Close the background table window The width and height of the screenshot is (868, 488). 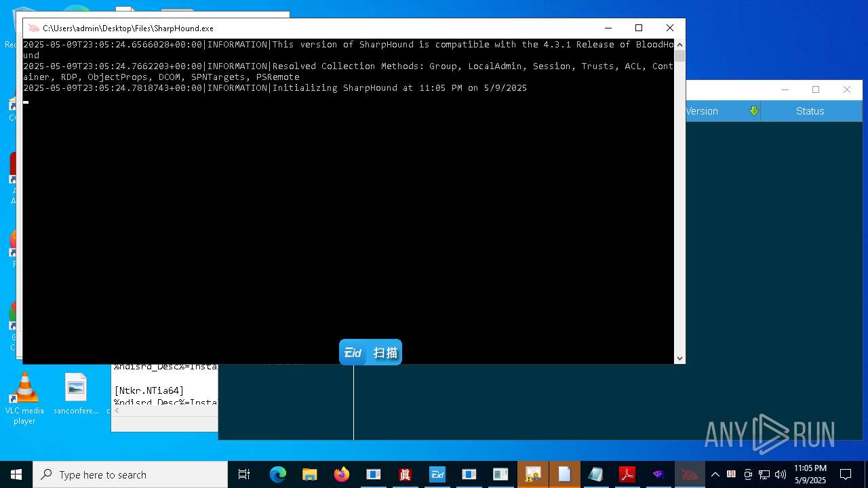click(846, 89)
